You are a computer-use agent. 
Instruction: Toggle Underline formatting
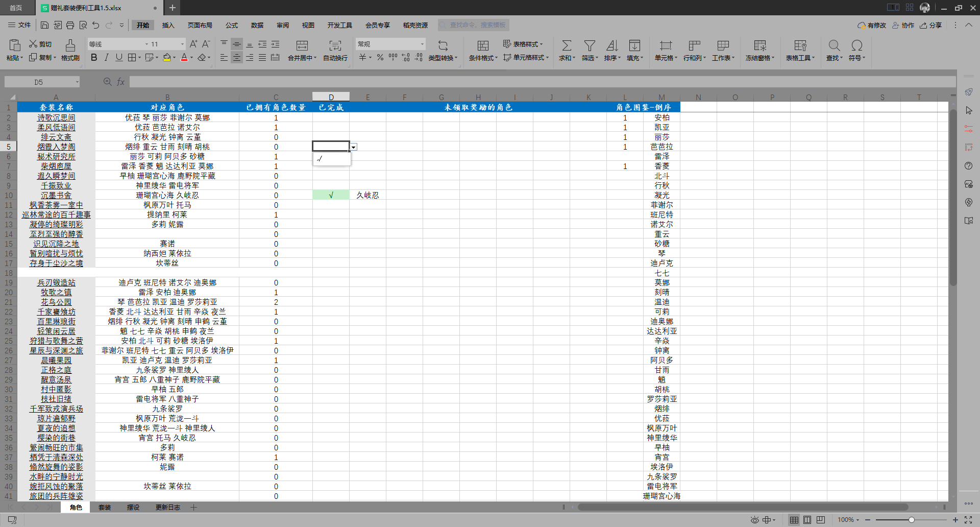(x=119, y=58)
